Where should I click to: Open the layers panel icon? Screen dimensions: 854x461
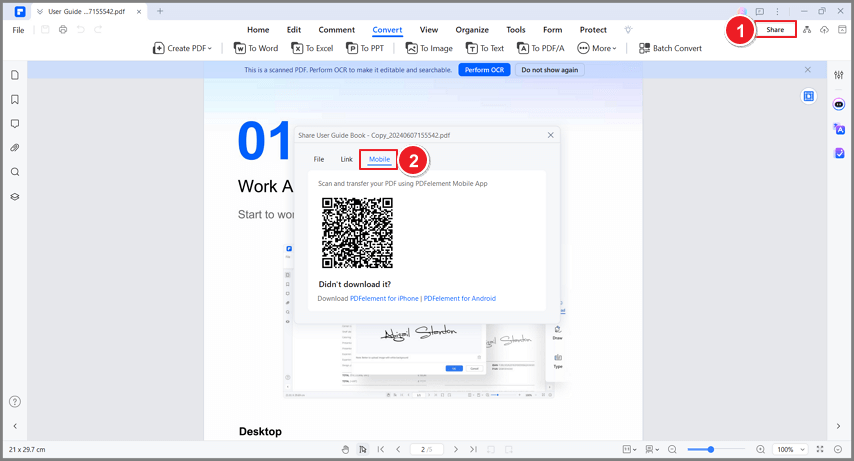(x=15, y=197)
